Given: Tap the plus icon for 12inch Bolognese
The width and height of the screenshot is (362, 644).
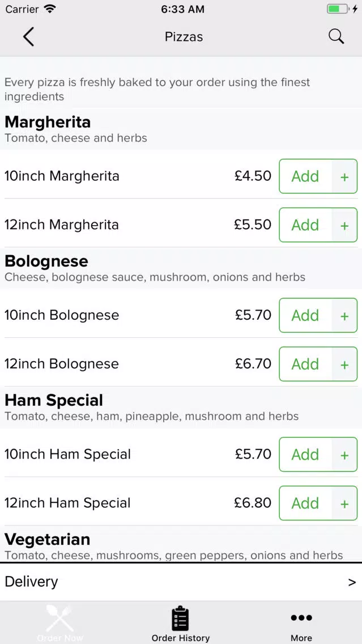Looking at the screenshot, I should (344, 364).
